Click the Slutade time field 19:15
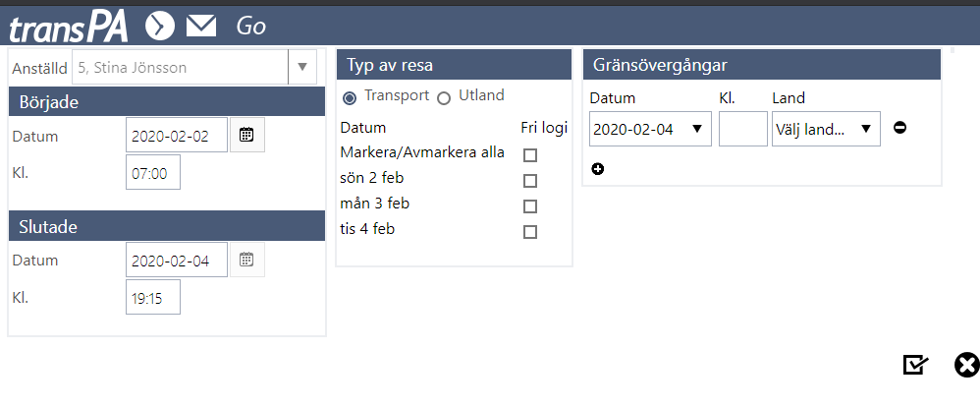 click(153, 297)
